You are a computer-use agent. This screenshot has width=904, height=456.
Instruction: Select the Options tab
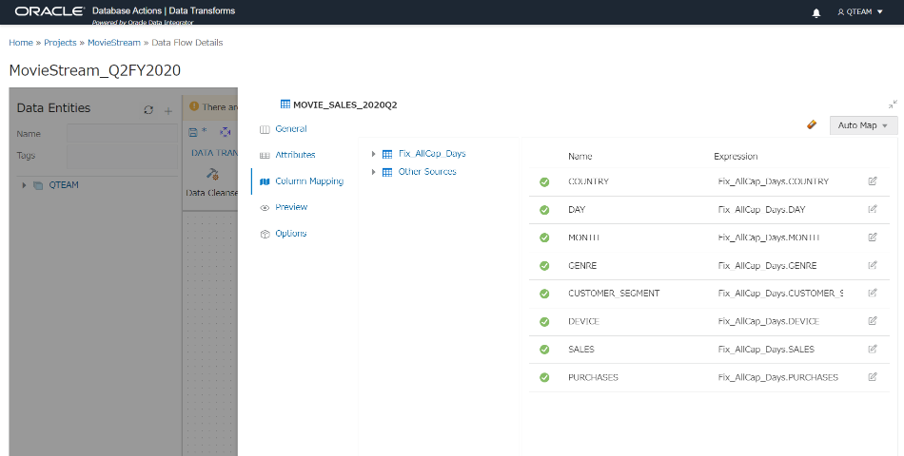(x=290, y=233)
